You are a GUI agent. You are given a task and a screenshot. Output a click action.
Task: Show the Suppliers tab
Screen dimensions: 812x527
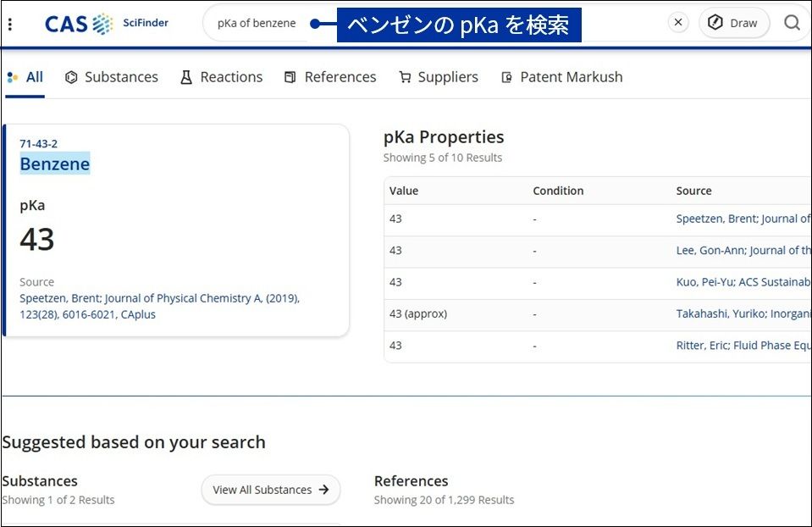click(439, 77)
